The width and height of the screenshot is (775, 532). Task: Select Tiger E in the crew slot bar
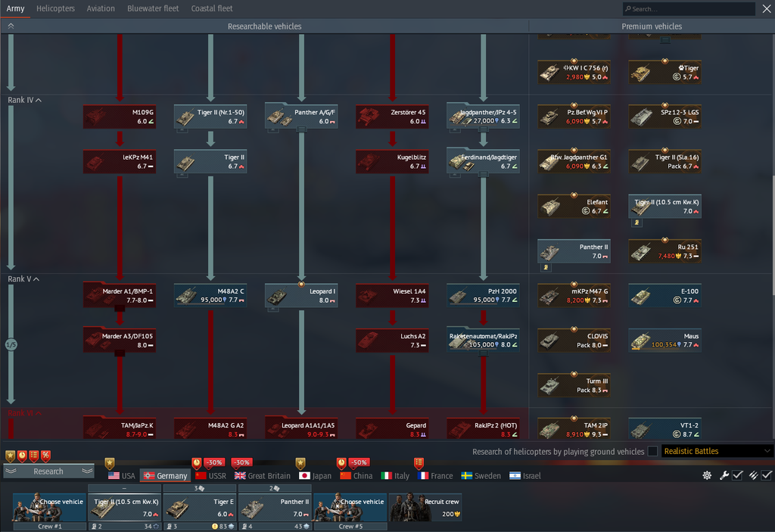(200, 507)
